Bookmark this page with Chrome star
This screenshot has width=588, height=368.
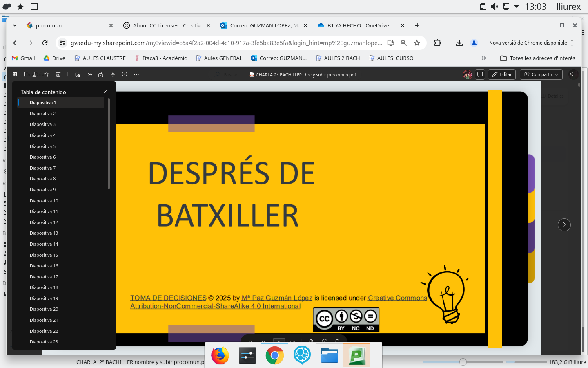pos(417,43)
